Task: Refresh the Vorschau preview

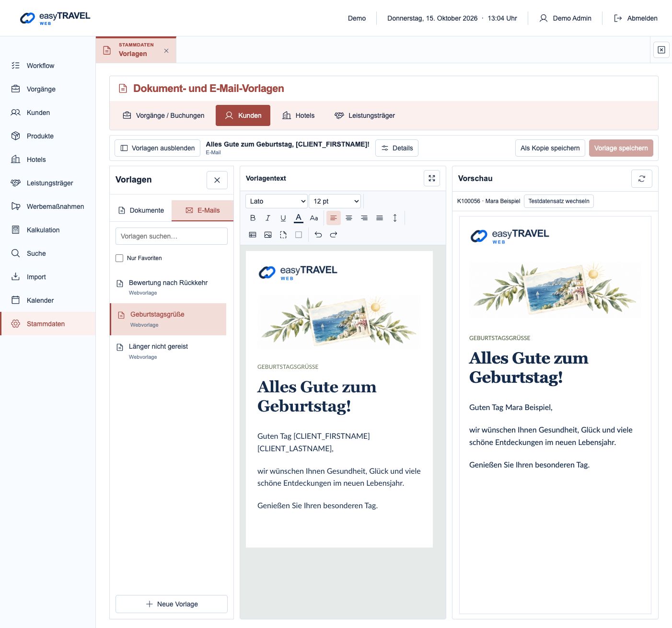Action: click(642, 179)
